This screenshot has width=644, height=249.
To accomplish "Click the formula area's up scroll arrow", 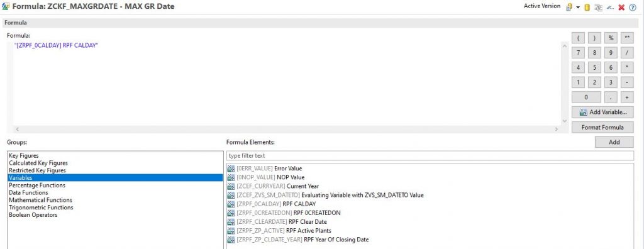I will [564, 45].
